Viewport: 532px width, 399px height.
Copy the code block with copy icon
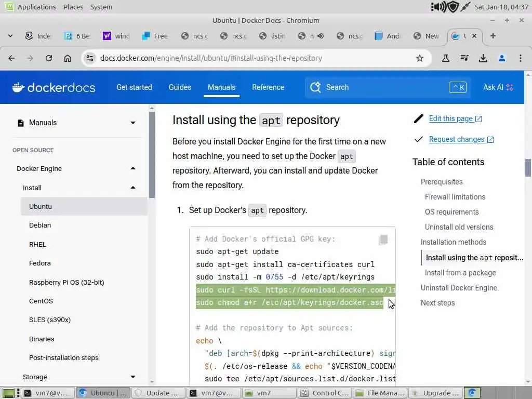click(383, 240)
